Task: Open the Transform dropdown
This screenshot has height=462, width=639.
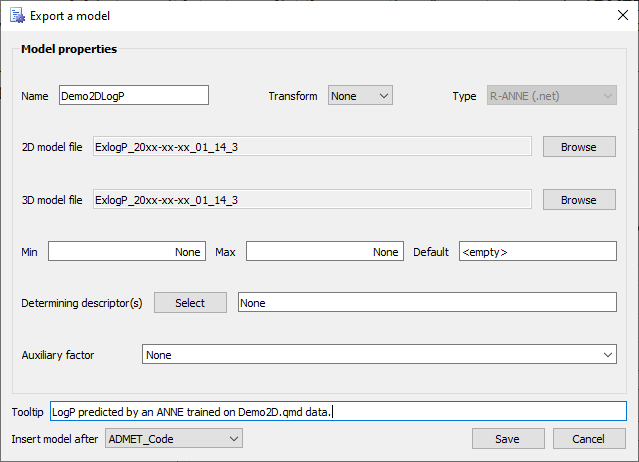Action: [x=360, y=95]
